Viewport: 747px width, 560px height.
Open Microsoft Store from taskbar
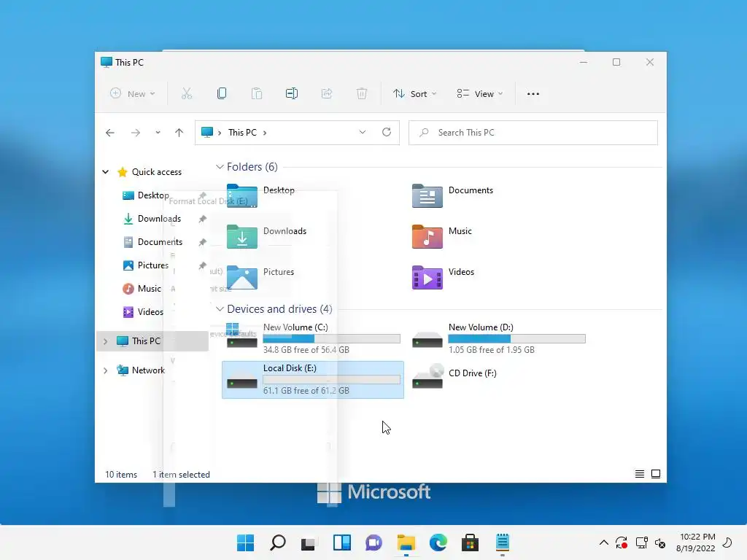pos(470,542)
